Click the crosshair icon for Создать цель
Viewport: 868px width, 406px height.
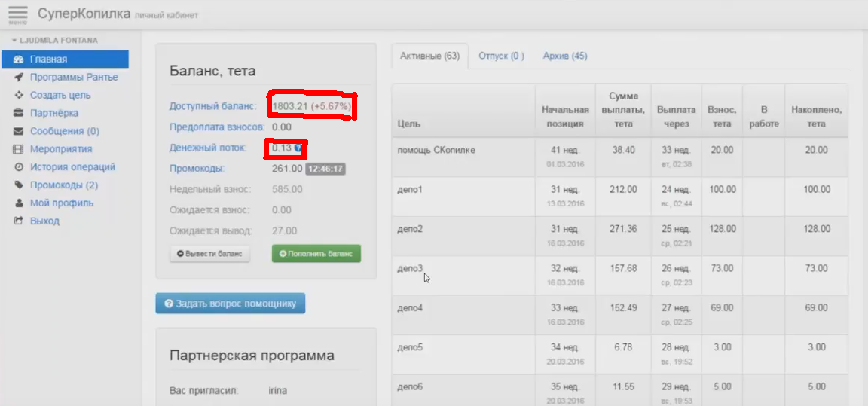pos(19,95)
